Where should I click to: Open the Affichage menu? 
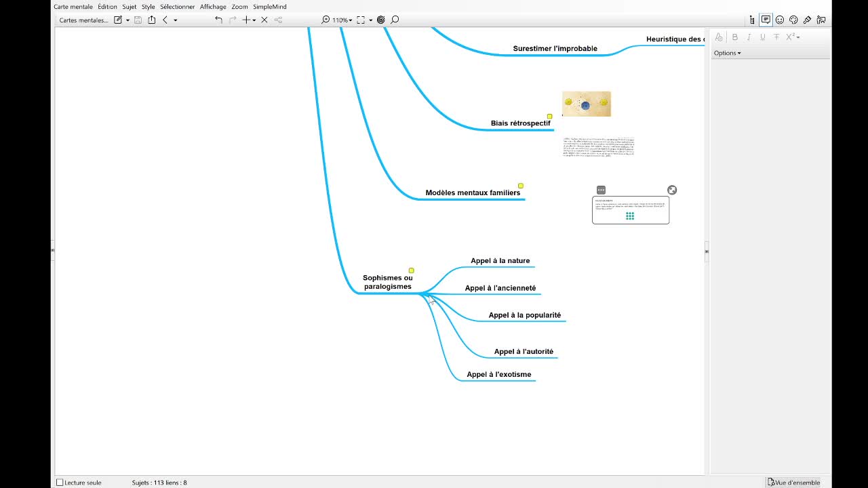pyautogui.click(x=213, y=7)
